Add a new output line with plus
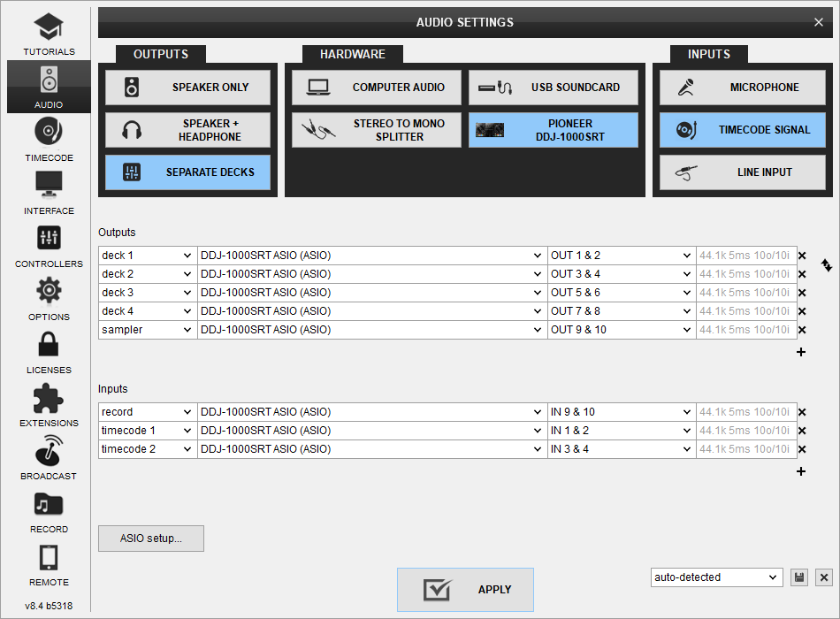Image resolution: width=840 pixels, height=619 pixels. click(x=801, y=352)
